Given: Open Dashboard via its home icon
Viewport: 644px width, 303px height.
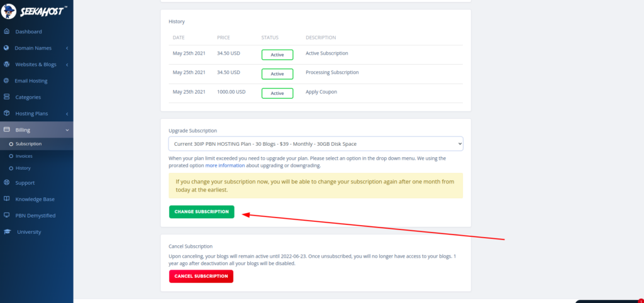Looking at the screenshot, I should [7, 31].
